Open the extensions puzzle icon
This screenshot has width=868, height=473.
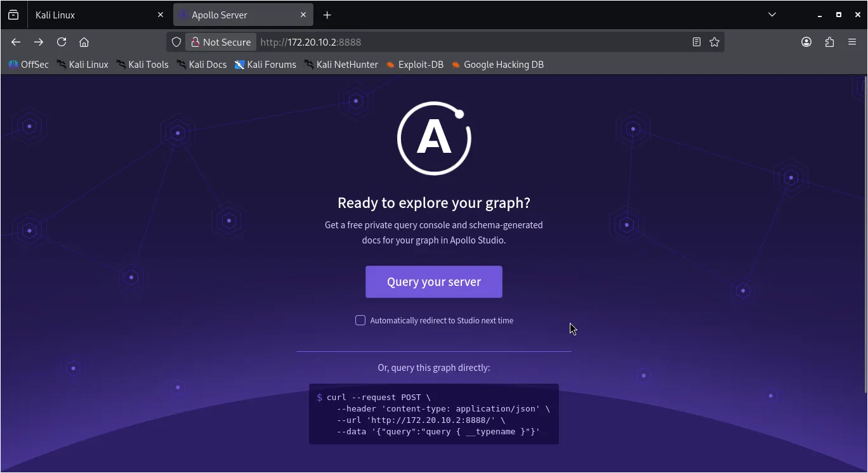(829, 42)
